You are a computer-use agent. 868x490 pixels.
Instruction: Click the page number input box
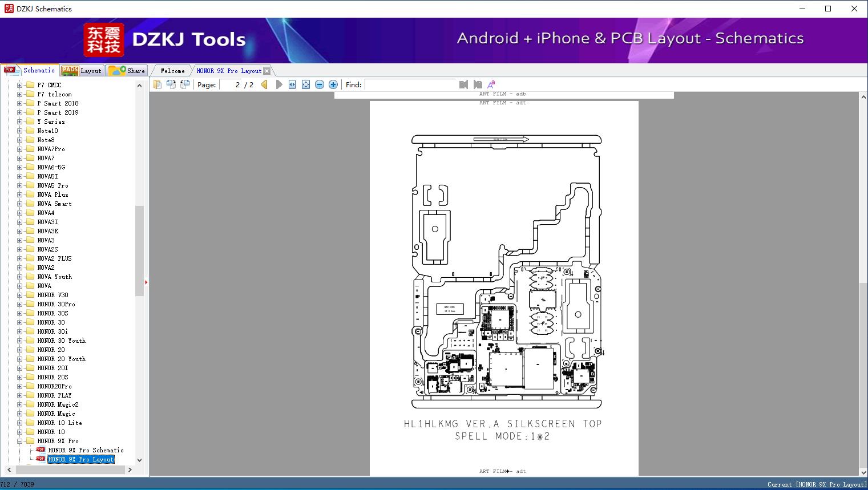[x=231, y=84]
